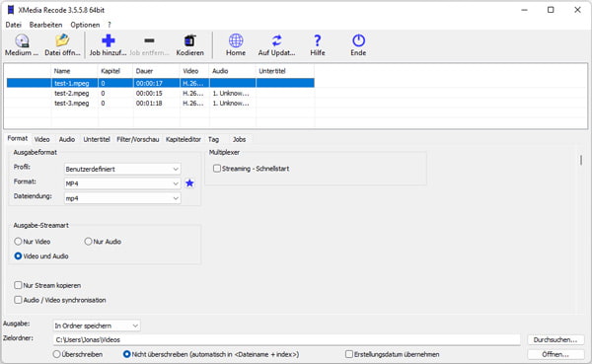The image size is (592, 364).
Task: Click the blue star favorite icon
Action: 189,183
